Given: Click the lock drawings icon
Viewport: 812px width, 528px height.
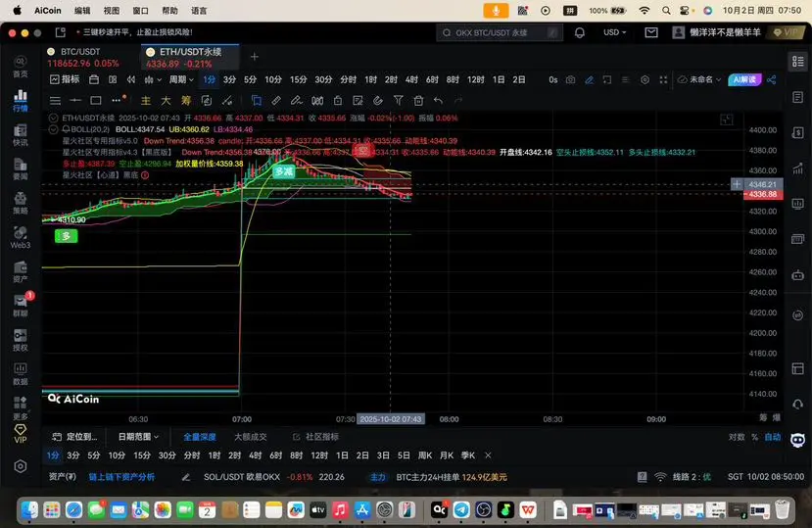Looking at the screenshot, I should (338, 101).
